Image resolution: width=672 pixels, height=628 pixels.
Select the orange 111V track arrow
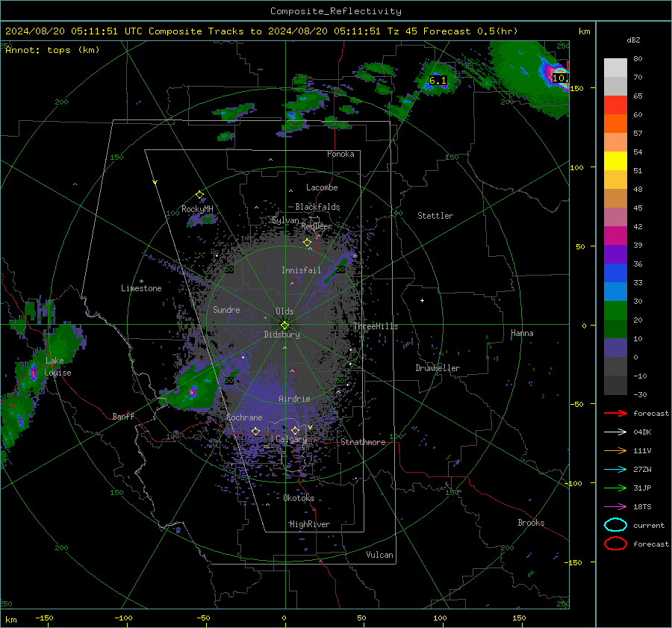(615, 450)
